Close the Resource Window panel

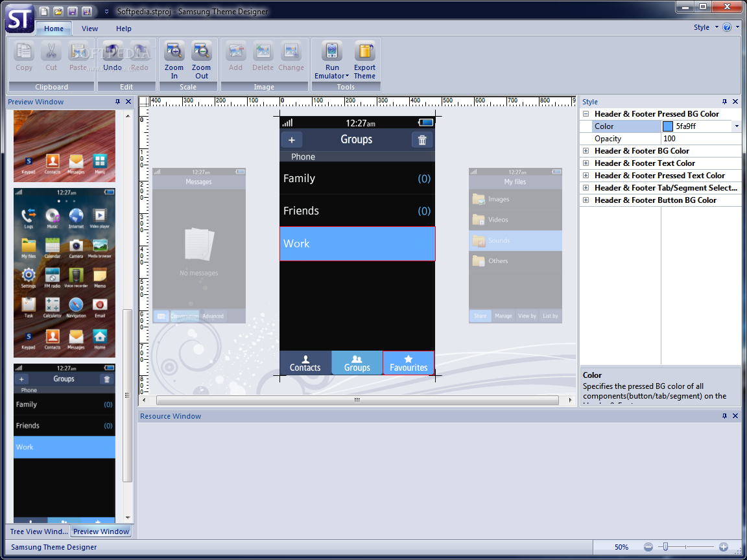[735, 415]
